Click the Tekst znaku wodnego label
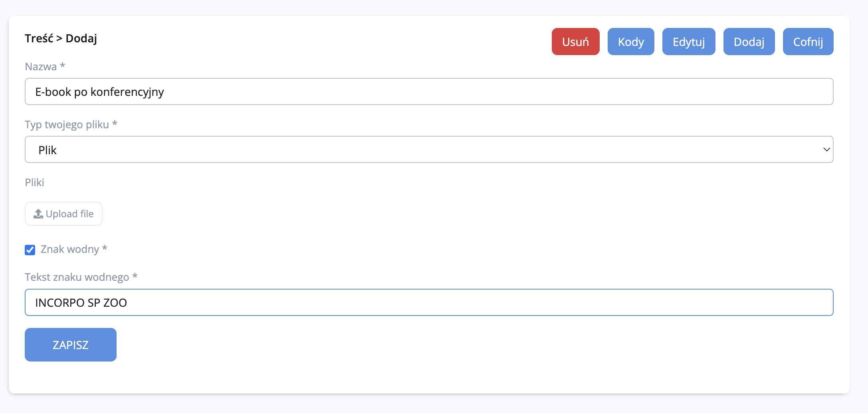 click(x=77, y=277)
